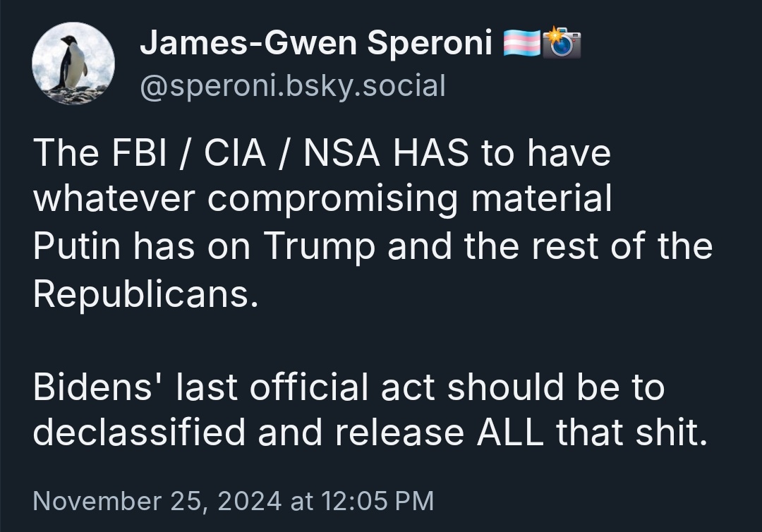Viewport: 762px width, 532px height.
Task: Click the word "FBI" in the post
Action: (139, 152)
